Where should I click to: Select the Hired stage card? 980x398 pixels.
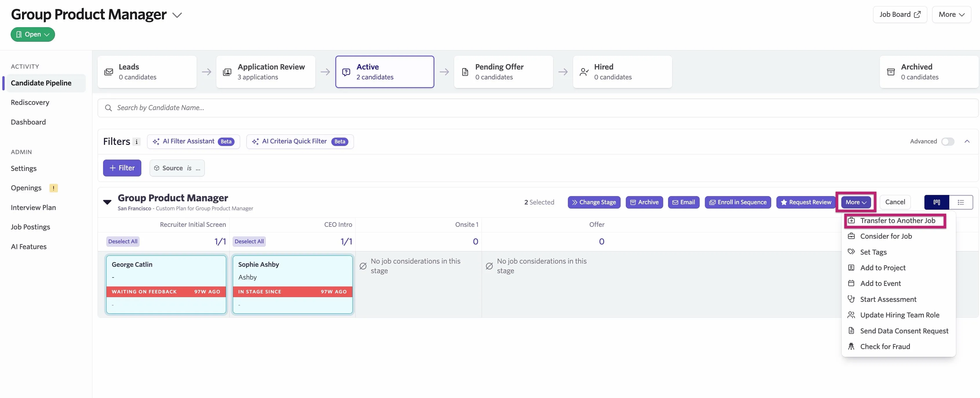(x=622, y=72)
